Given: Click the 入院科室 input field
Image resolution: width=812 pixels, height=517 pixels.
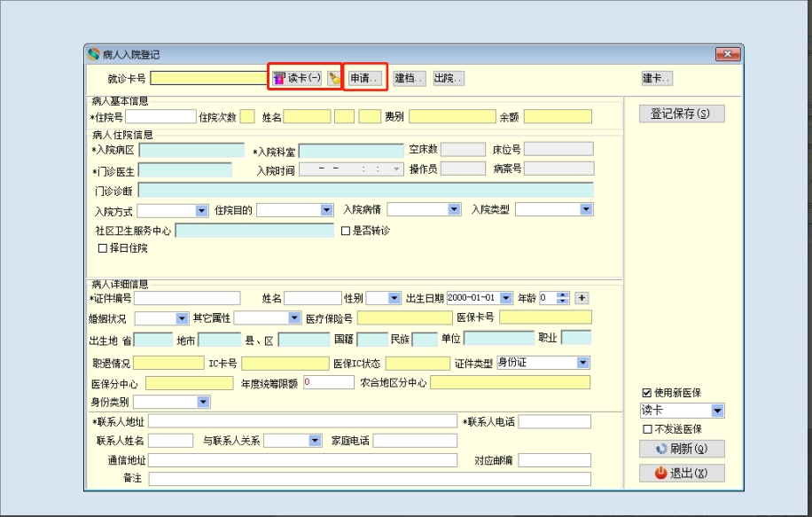Looking at the screenshot, I should (x=351, y=151).
